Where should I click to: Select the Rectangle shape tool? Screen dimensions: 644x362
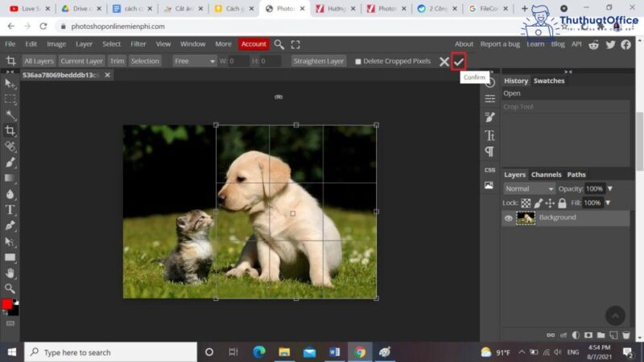(10, 257)
